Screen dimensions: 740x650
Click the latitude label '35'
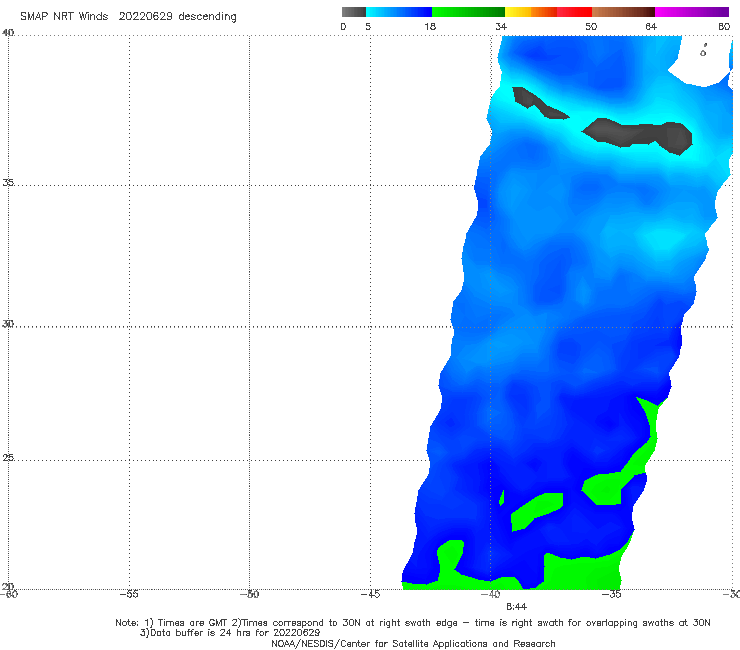(8, 182)
